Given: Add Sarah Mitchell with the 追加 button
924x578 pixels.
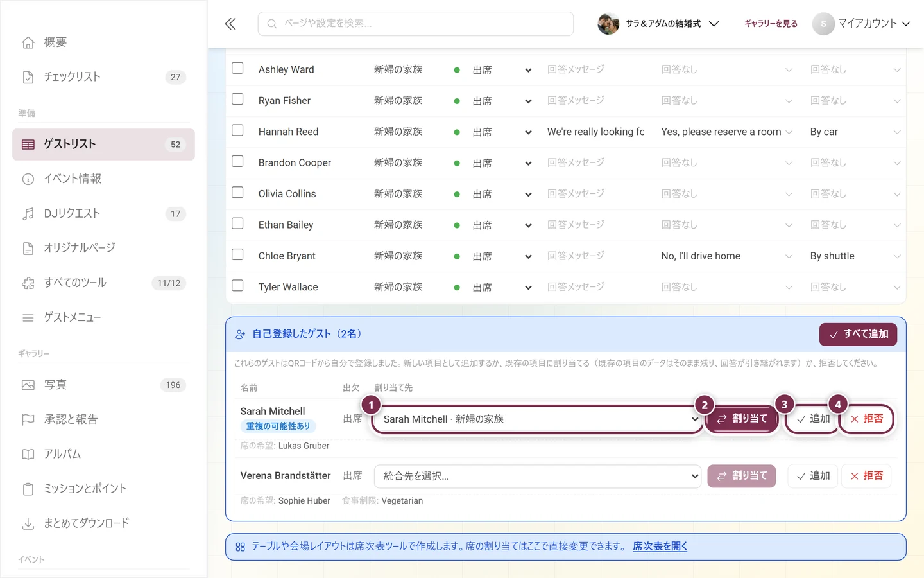Looking at the screenshot, I should (813, 419).
